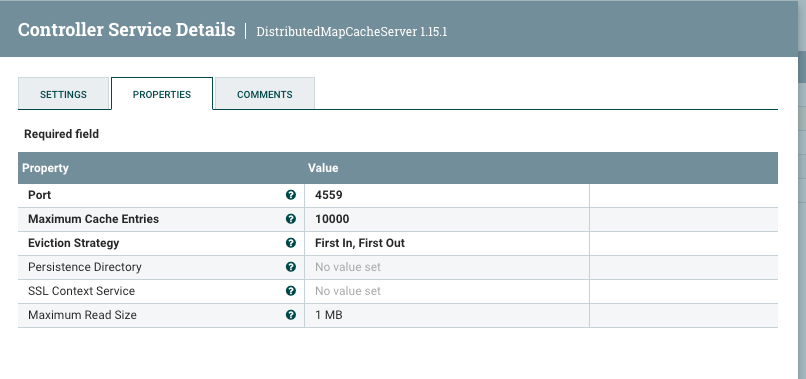Select the Required field label
Viewport: 806px width, 379px height.
[61, 134]
